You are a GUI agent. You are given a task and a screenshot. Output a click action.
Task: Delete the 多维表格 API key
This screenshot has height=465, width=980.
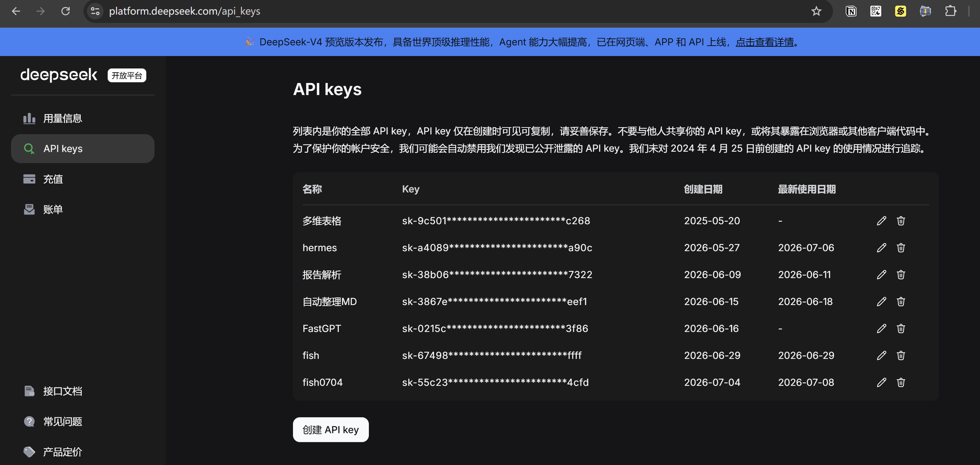click(901, 221)
